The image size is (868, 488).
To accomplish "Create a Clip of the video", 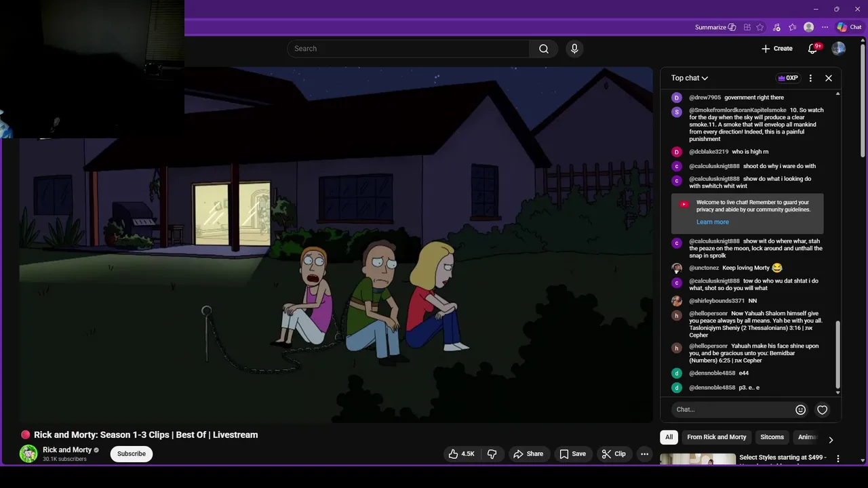I will click(x=614, y=454).
